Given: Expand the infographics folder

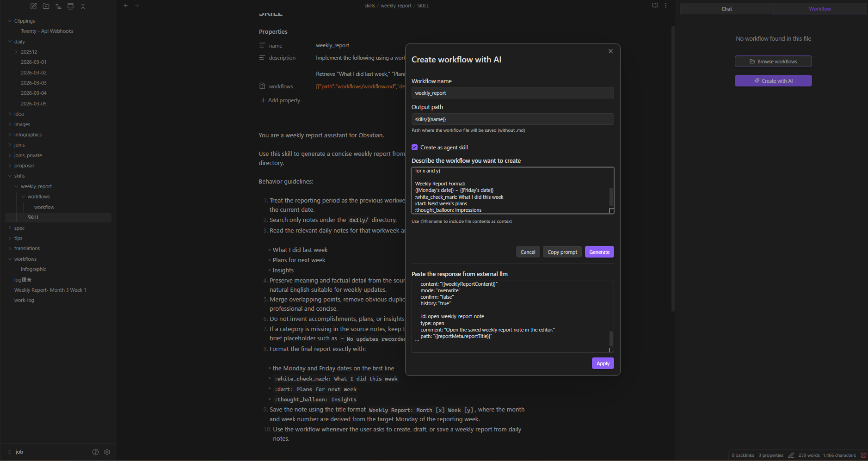Looking at the screenshot, I should [x=10, y=135].
